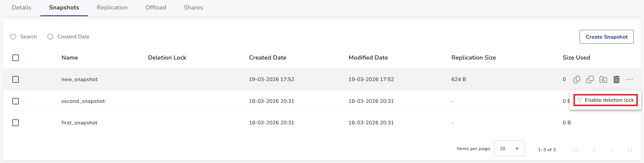Open the three-dots menu for new_snapshot
The width and height of the screenshot is (644, 163).
click(x=630, y=79)
